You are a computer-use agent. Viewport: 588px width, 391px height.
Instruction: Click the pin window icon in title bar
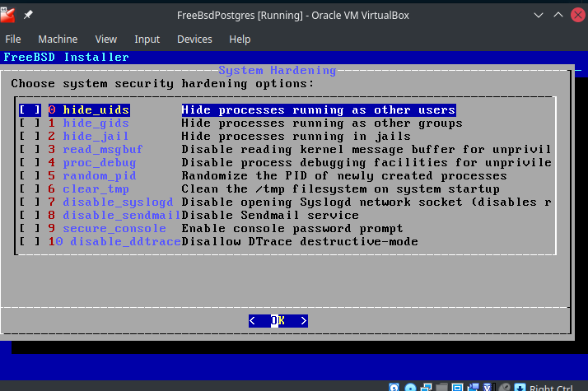28,15
